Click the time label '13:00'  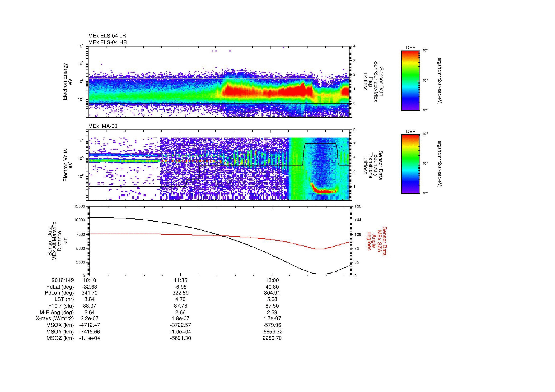272,280
